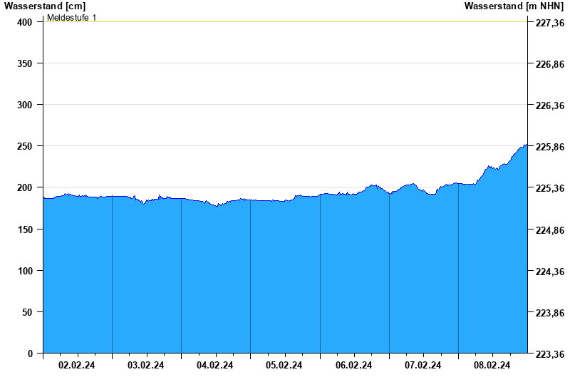Click the 226,36 value on right axis
Screen dimensions: 570x392
[549, 106]
